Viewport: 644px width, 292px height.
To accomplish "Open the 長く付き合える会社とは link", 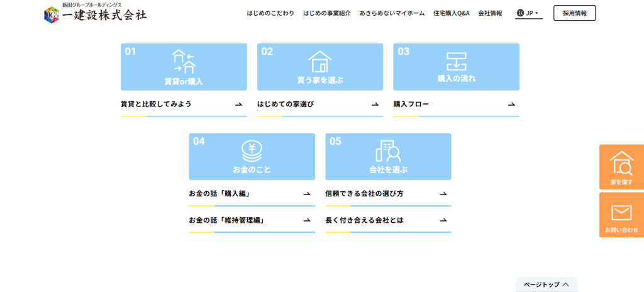I will click(x=364, y=220).
